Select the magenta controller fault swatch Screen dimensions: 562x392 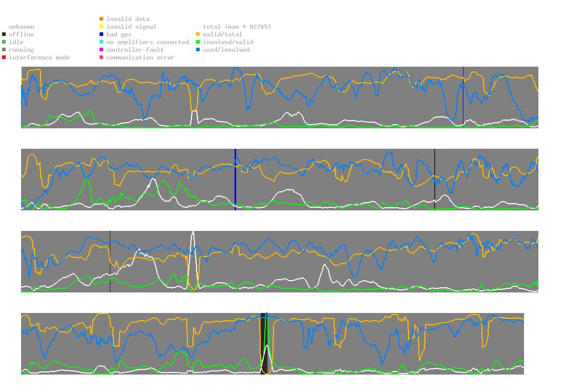(102, 50)
